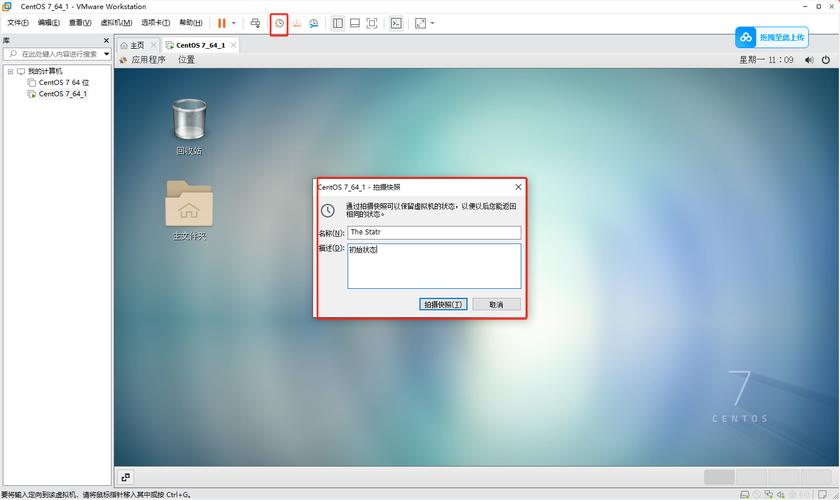Click the Revert to Snapshot toolbar icon

point(297,24)
